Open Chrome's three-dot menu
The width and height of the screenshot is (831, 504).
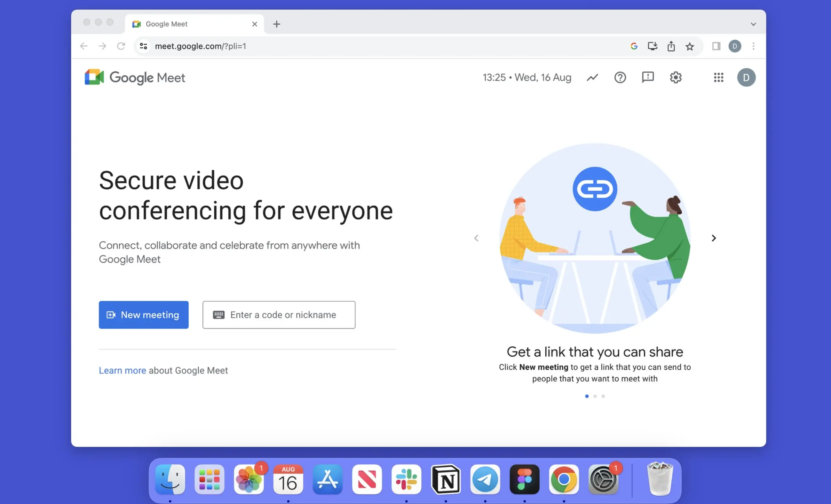[753, 46]
